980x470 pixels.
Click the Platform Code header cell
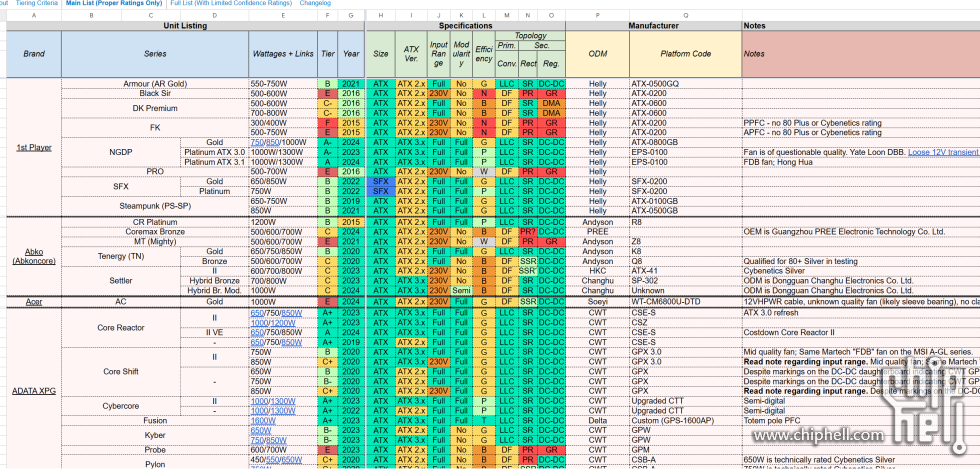[686, 54]
